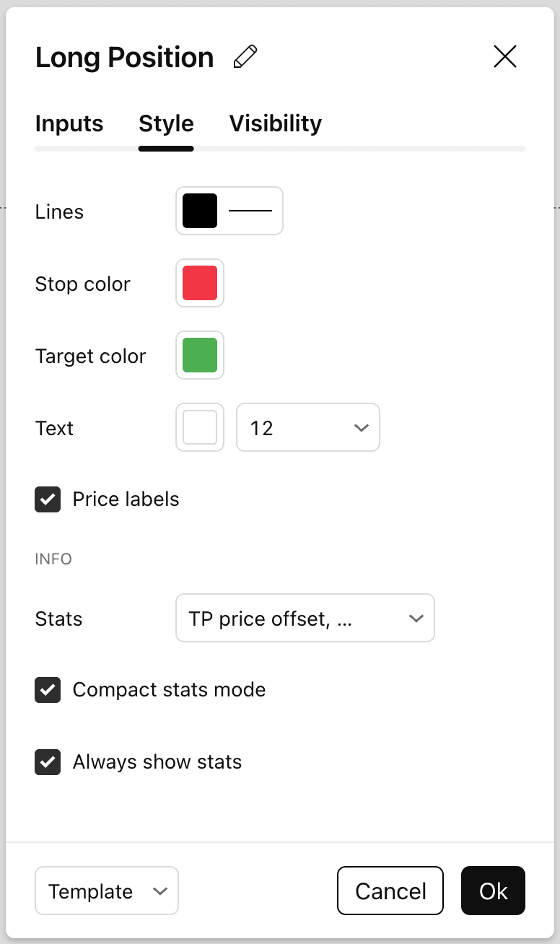Click the chevron on the Stats dropdown
The width and height of the screenshot is (560, 944).
click(x=416, y=618)
